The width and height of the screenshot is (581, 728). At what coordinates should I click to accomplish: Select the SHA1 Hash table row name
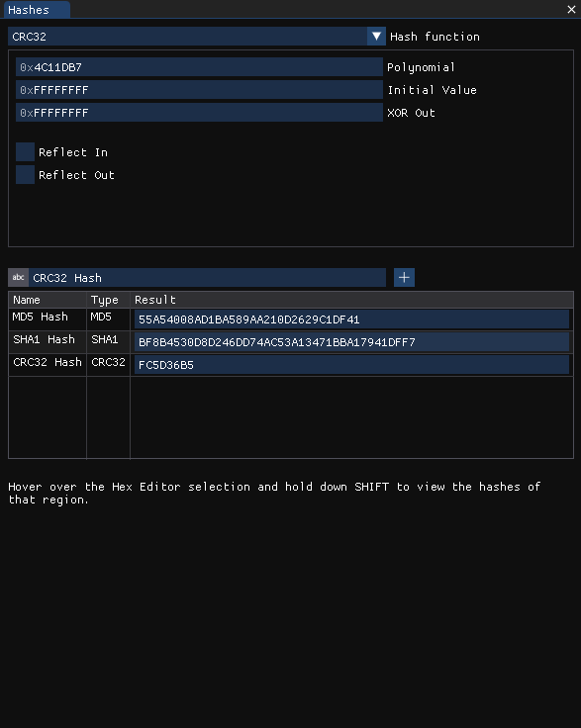(x=44, y=339)
